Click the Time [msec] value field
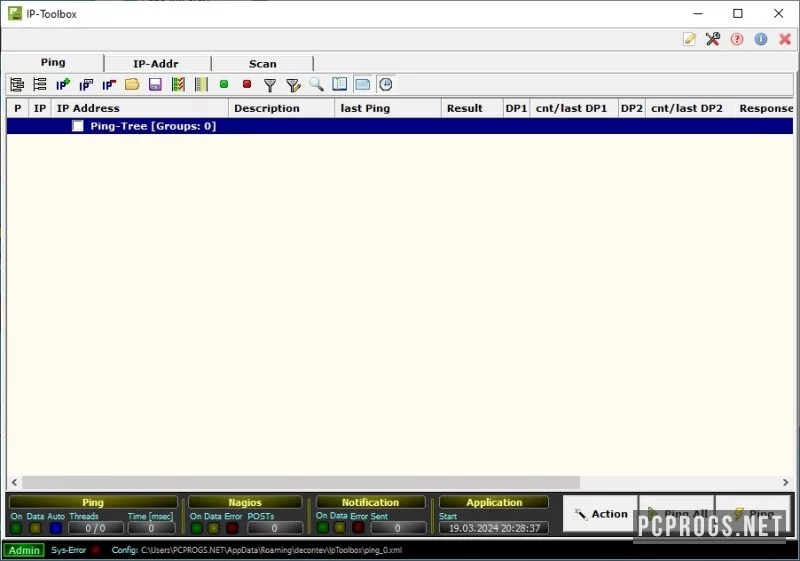 click(151, 528)
